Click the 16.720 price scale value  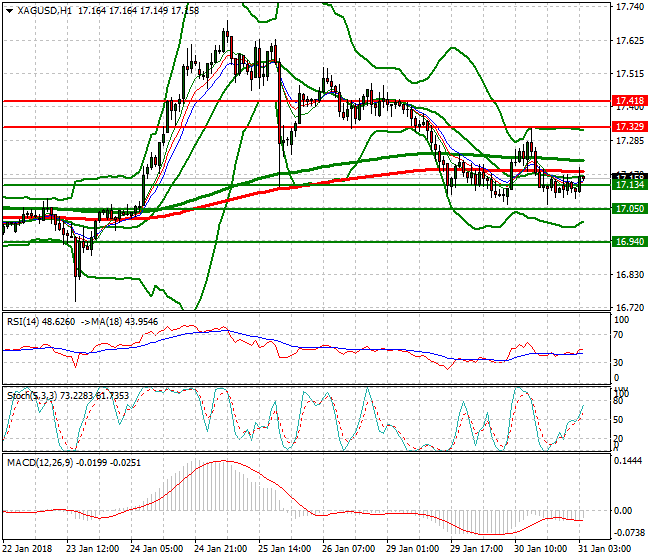tap(630, 308)
